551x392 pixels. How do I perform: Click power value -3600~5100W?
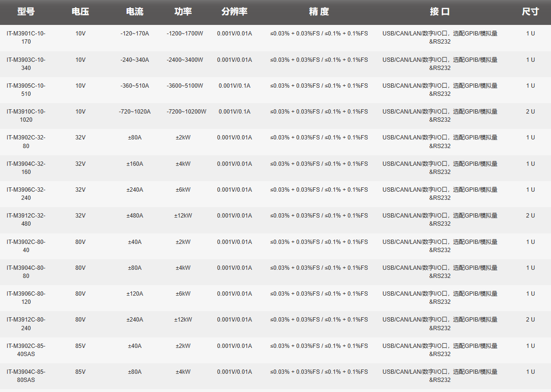coord(185,86)
